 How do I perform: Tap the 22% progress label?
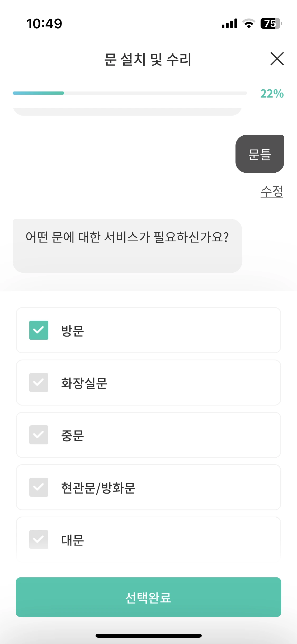click(272, 94)
